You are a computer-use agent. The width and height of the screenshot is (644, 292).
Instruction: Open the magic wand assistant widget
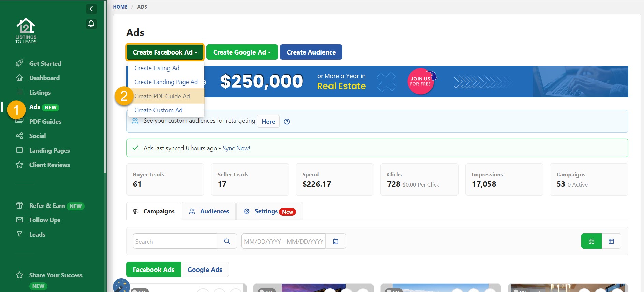[x=121, y=286]
